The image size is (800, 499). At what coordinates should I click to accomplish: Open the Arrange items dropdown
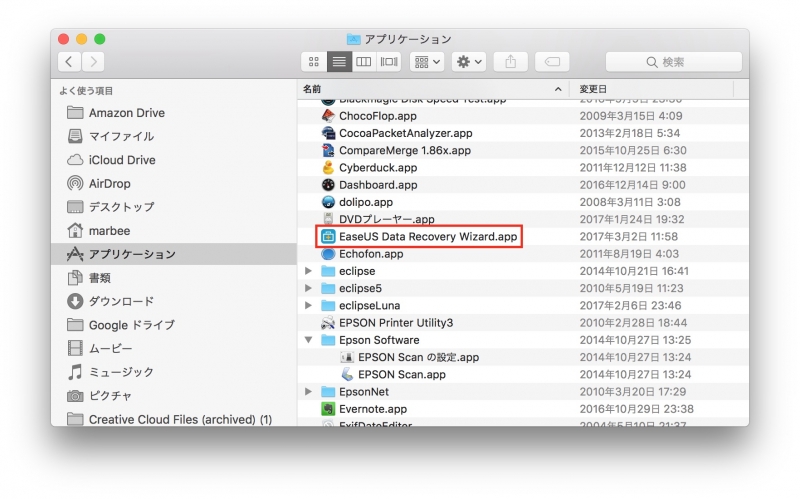coord(428,62)
